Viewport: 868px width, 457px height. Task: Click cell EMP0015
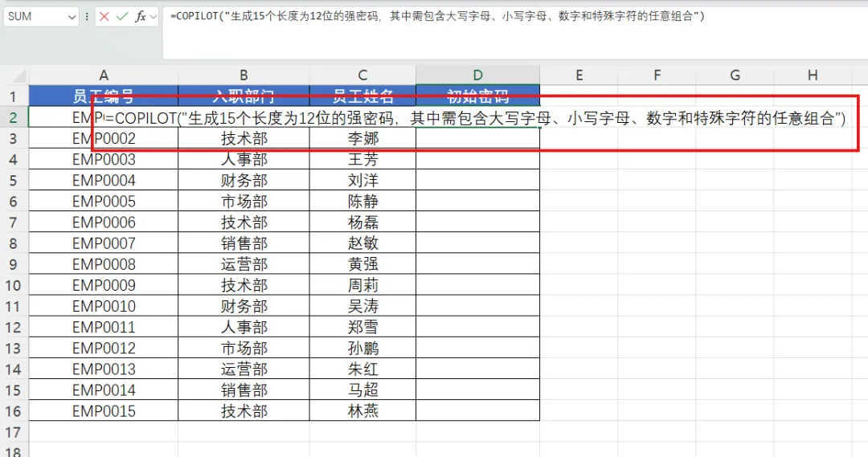104,411
